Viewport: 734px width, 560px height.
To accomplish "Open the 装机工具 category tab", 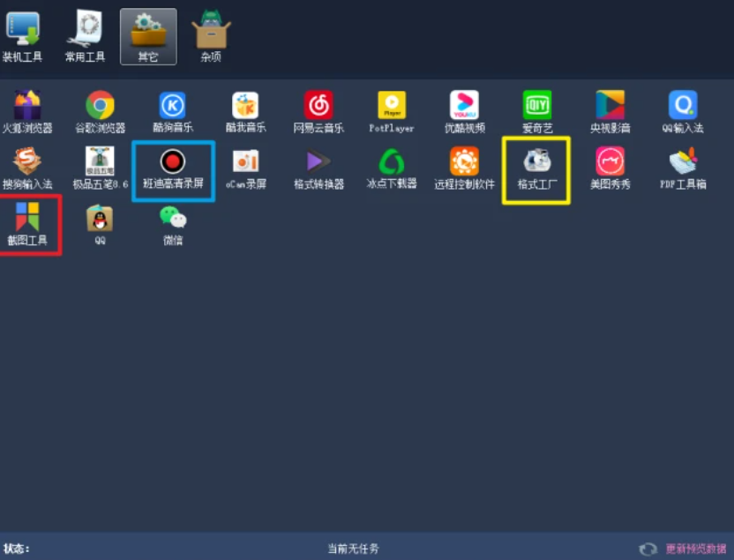I will [22, 36].
